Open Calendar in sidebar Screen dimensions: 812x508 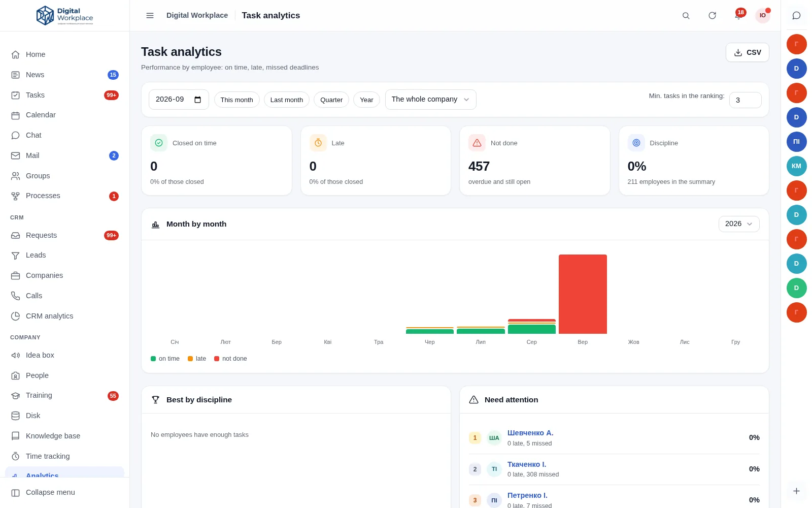point(64,115)
